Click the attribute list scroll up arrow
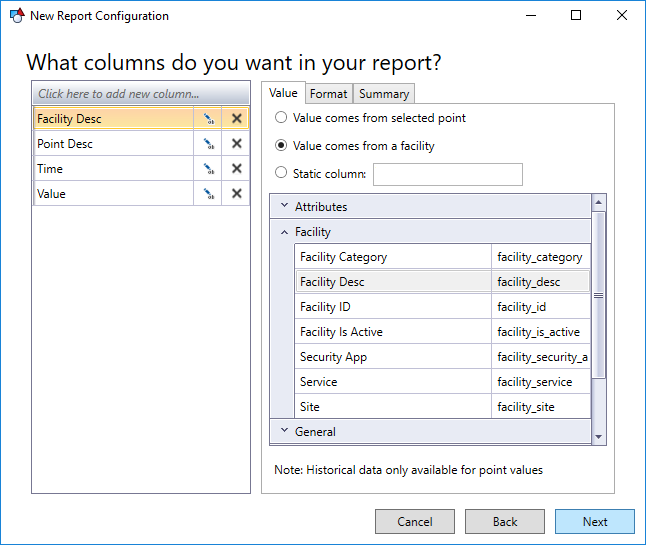Screen dimensions: 646x545 coord(599,202)
